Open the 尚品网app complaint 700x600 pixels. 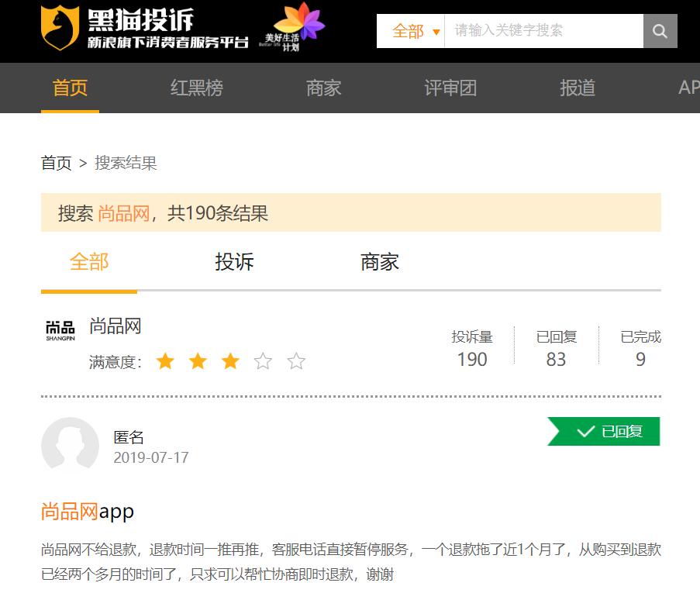point(87,511)
